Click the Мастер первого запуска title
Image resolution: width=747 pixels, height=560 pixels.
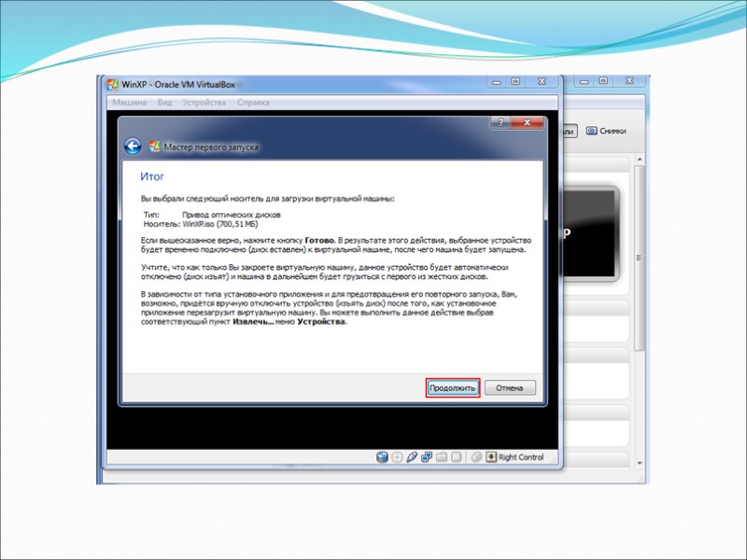coord(211,147)
